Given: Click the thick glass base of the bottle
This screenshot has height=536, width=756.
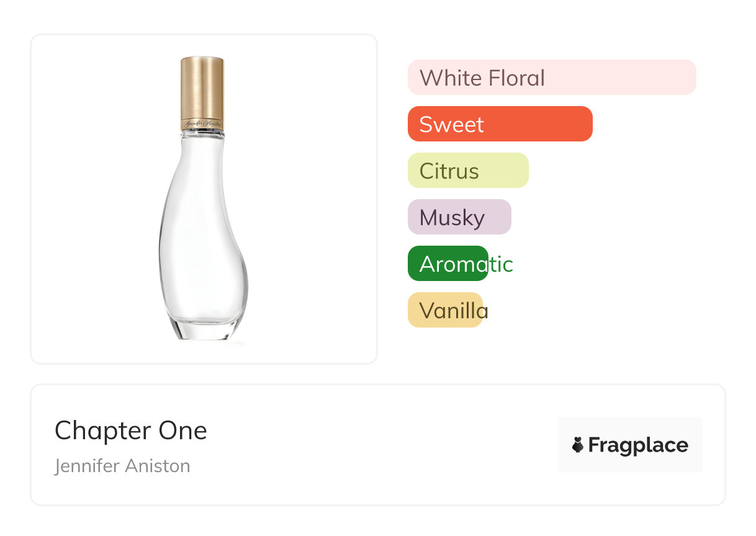Looking at the screenshot, I should click(x=204, y=328).
